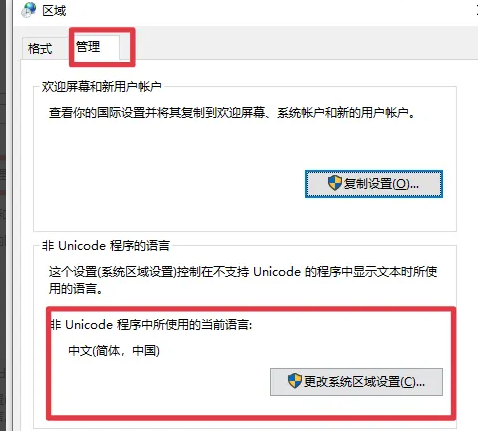Viewport: 478px width, 431px height.
Task: Click the shield icon on 更改系统区域设置 button
Action: point(295,381)
